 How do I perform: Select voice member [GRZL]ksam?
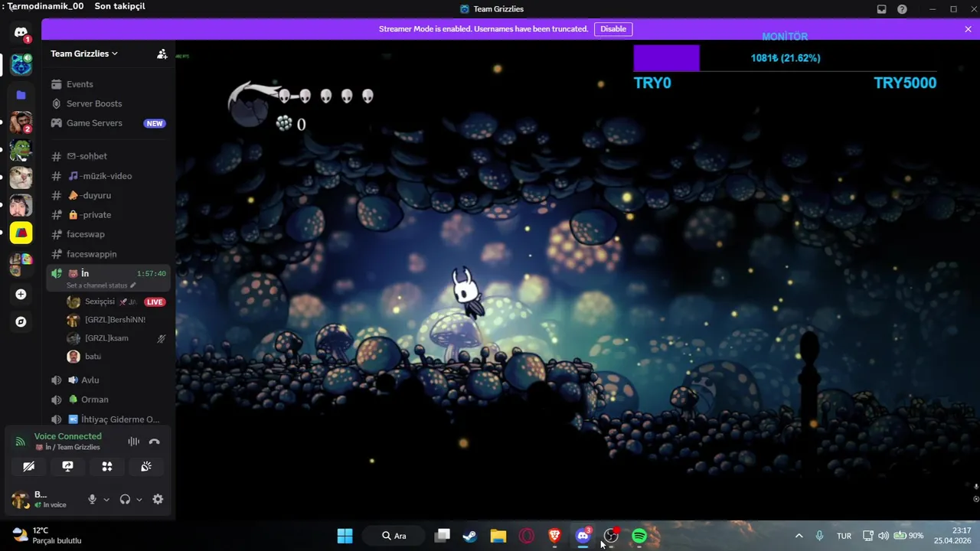(115, 338)
